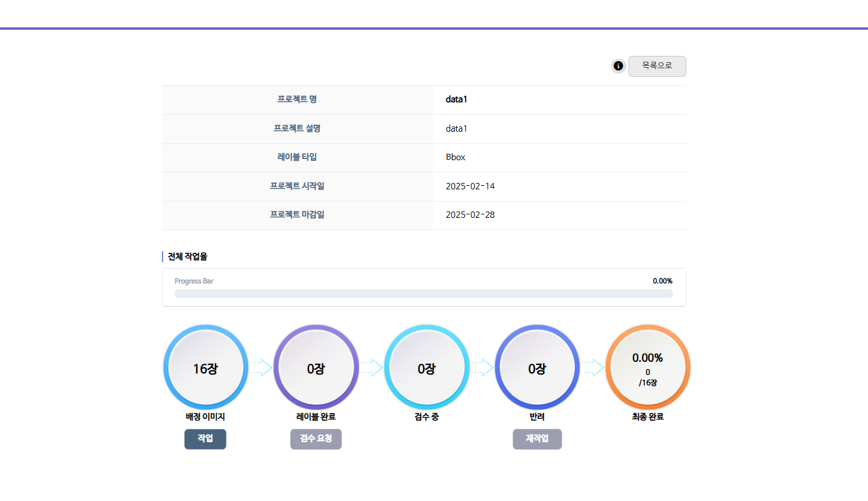The height and width of the screenshot is (501, 868).
Task: Click the 16장 배정 이미지 circle
Action: coord(206,368)
